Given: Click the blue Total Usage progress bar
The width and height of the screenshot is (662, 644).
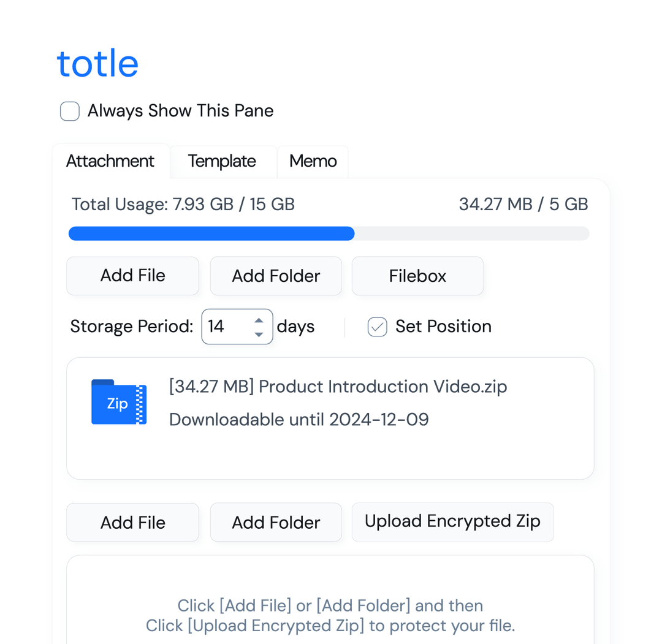Looking at the screenshot, I should [211, 233].
